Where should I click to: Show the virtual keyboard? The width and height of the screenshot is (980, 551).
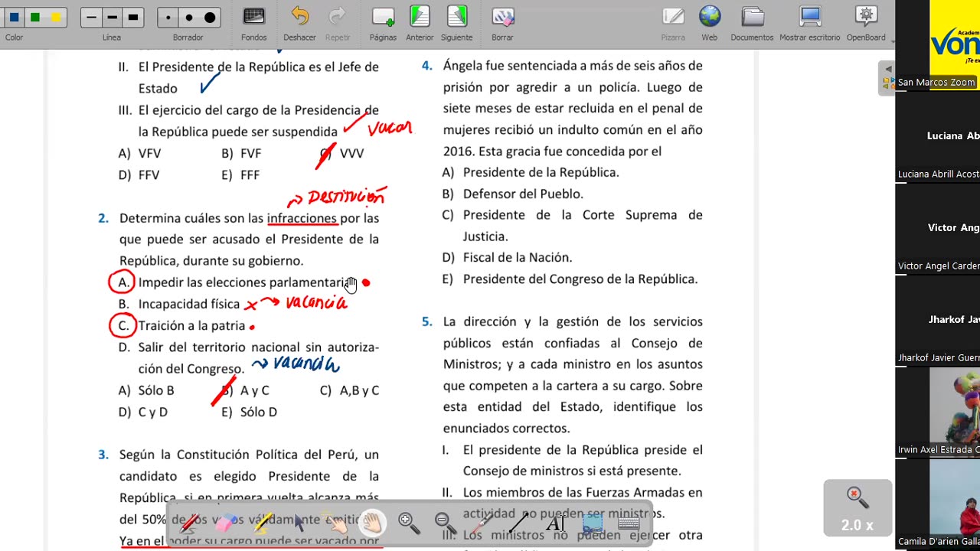tap(629, 523)
